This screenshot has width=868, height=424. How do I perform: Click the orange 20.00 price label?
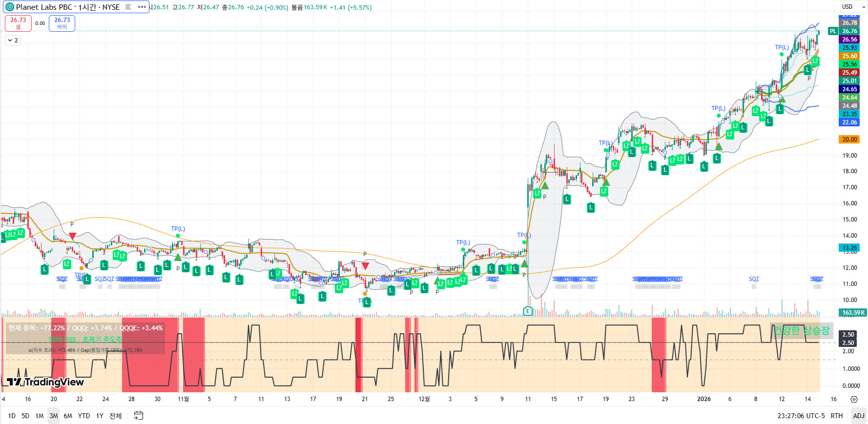[x=849, y=139]
